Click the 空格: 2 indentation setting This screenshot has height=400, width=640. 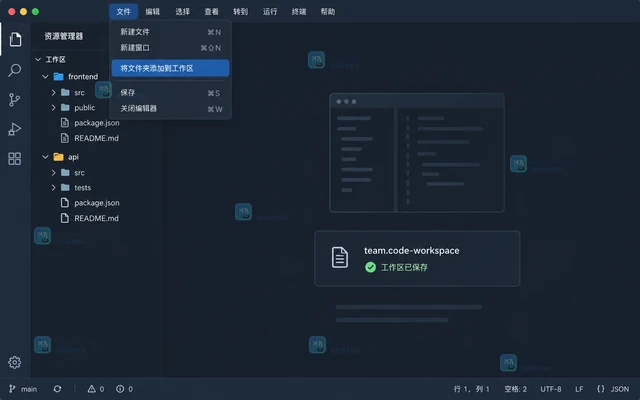516,389
